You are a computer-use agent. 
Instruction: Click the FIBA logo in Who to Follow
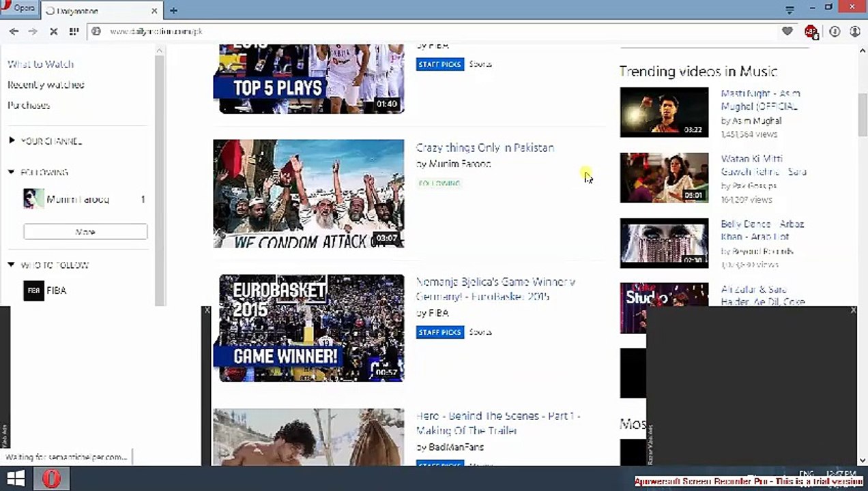[x=33, y=291]
